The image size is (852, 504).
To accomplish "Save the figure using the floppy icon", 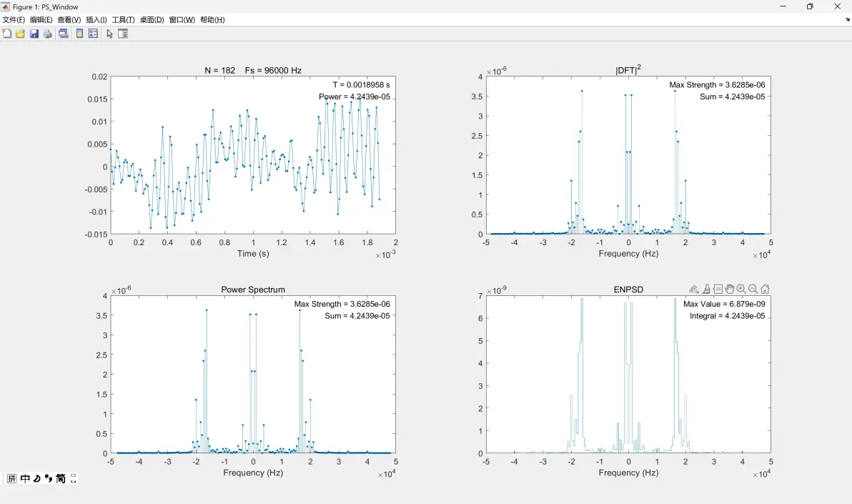I will click(34, 34).
